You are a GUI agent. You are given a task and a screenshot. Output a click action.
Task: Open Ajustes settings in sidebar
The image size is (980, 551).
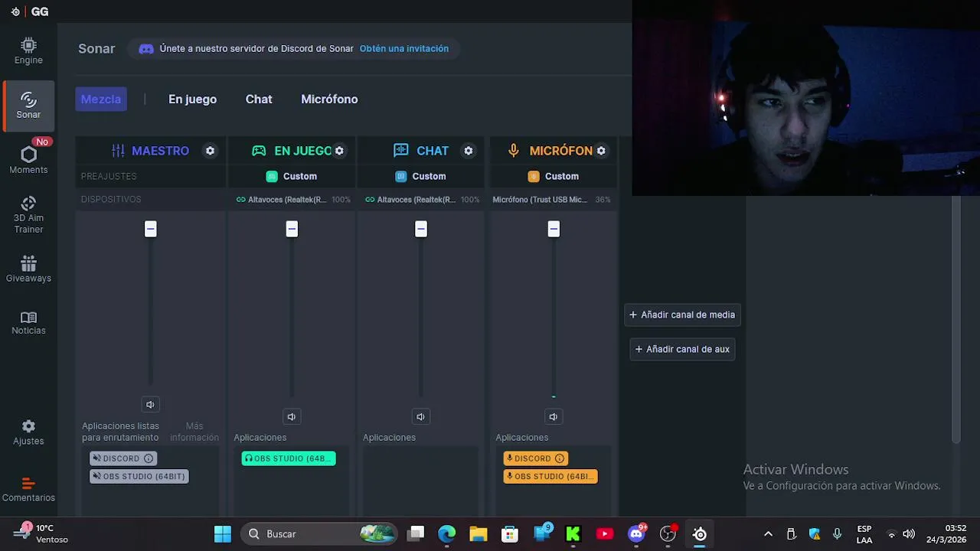pos(28,432)
